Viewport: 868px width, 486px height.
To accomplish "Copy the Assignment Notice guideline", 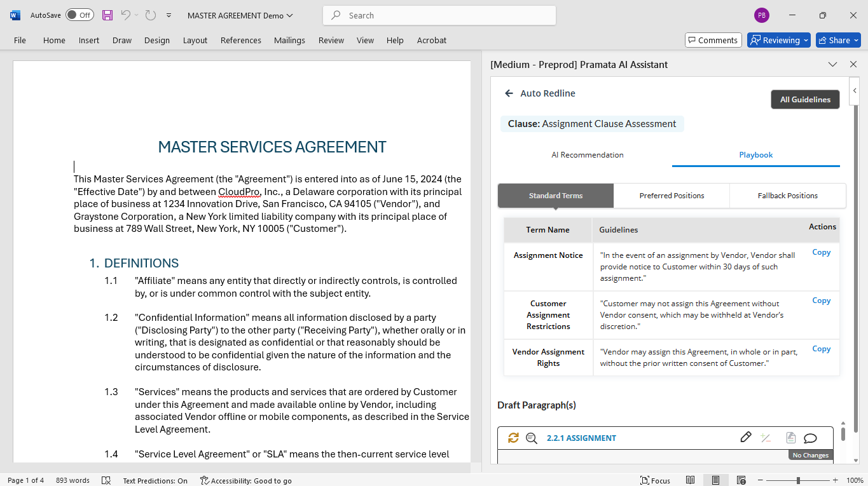I will click(x=821, y=252).
